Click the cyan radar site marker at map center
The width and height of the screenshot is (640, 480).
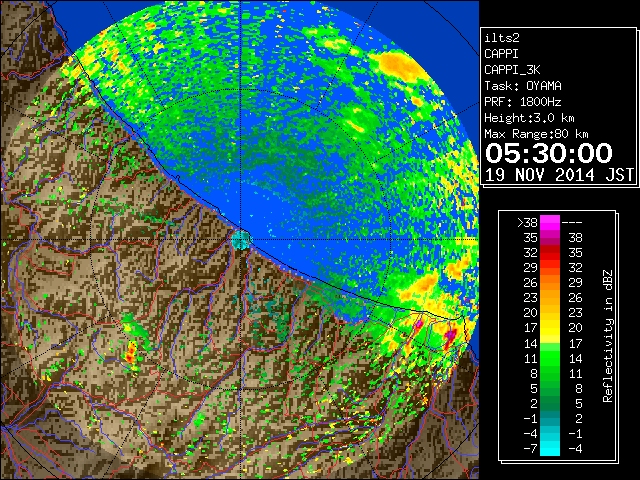241,239
